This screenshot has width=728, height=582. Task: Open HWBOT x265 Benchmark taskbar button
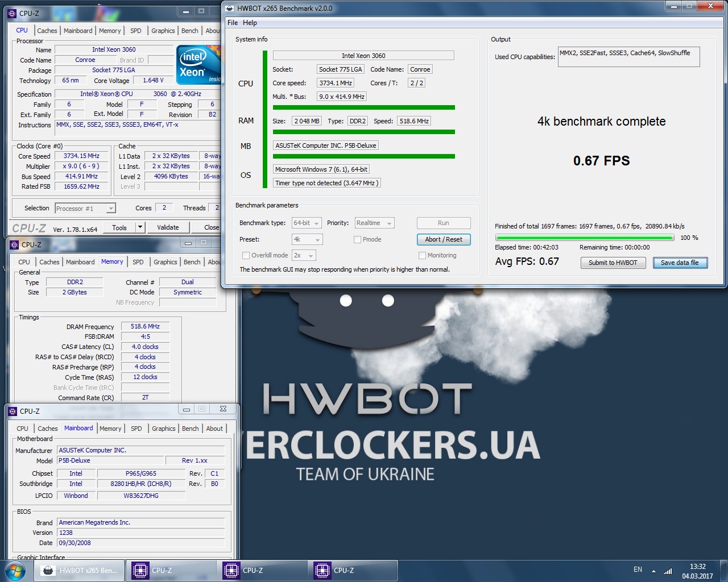click(80, 571)
